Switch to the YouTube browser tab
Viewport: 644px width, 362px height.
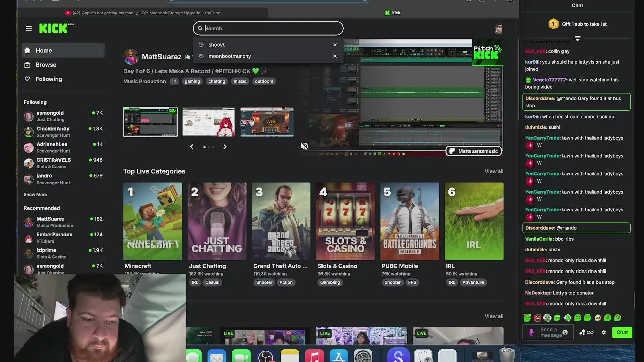[x=143, y=13]
